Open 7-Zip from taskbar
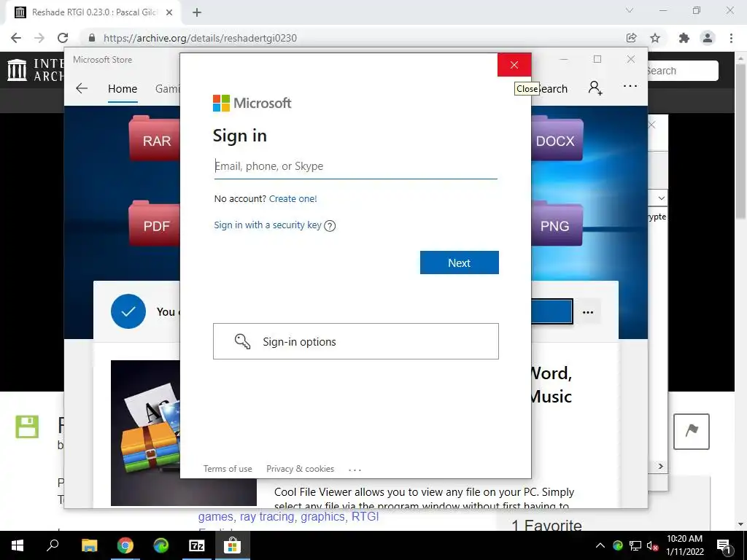 [x=197, y=545]
